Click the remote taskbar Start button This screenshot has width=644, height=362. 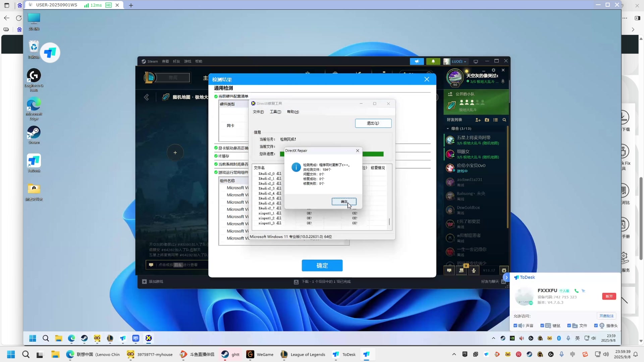(x=33, y=338)
